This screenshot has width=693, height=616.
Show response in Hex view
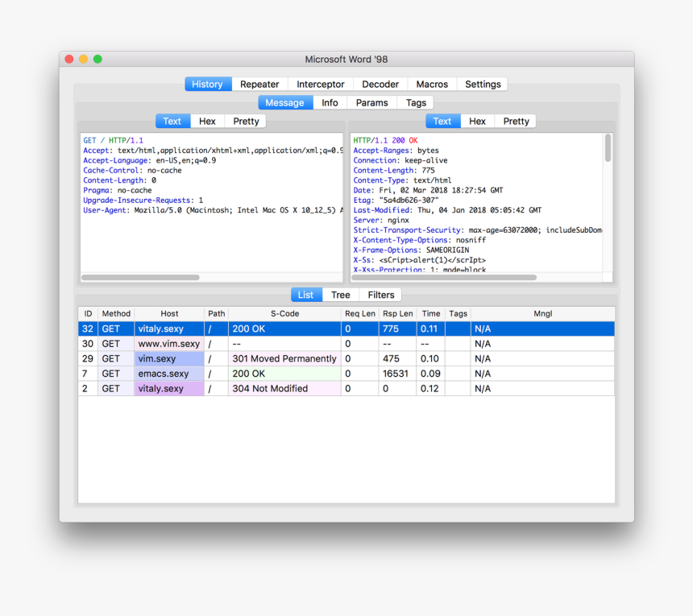click(477, 121)
